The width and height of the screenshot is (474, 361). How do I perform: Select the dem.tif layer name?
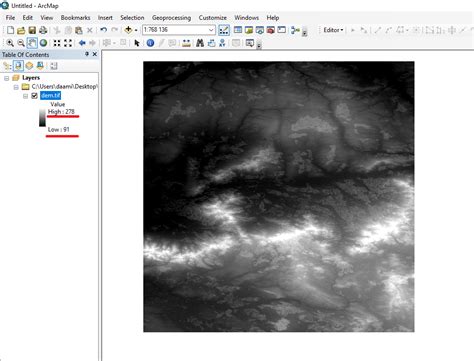tap(50, 96)
